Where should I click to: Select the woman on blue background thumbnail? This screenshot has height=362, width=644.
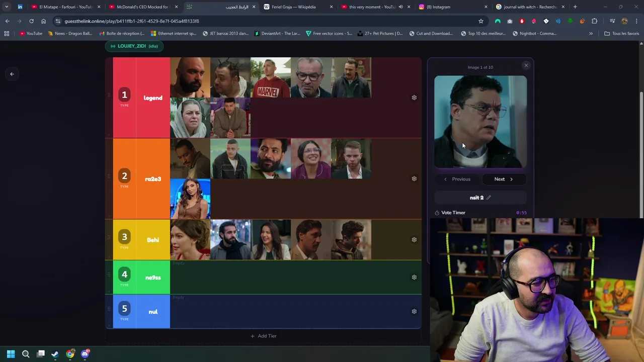[x=190, y=199]
